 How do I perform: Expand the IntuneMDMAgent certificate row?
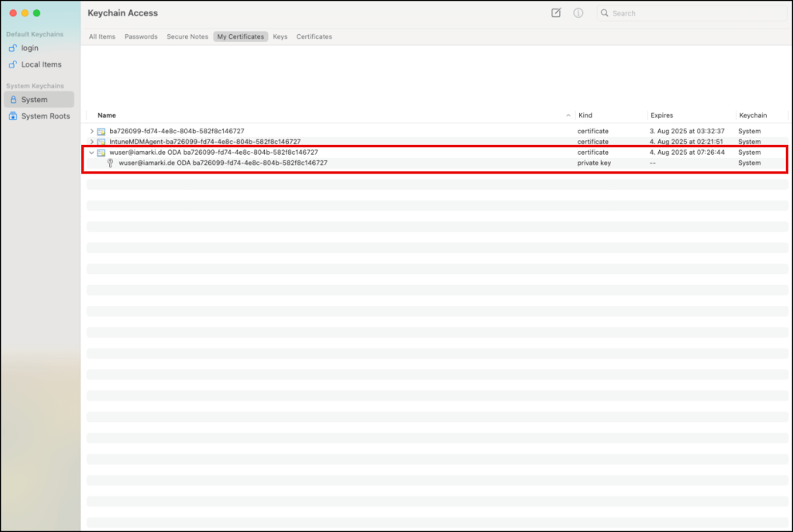coord(92,142)
